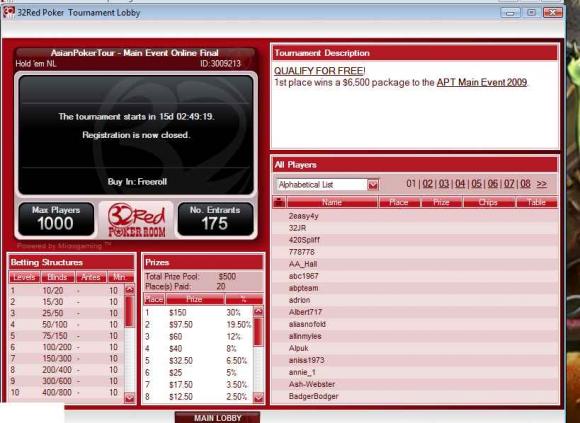The height and width of the screenshot is (423, 580).
Task: Click the $150 first place prize
Action: pos(178,312)
